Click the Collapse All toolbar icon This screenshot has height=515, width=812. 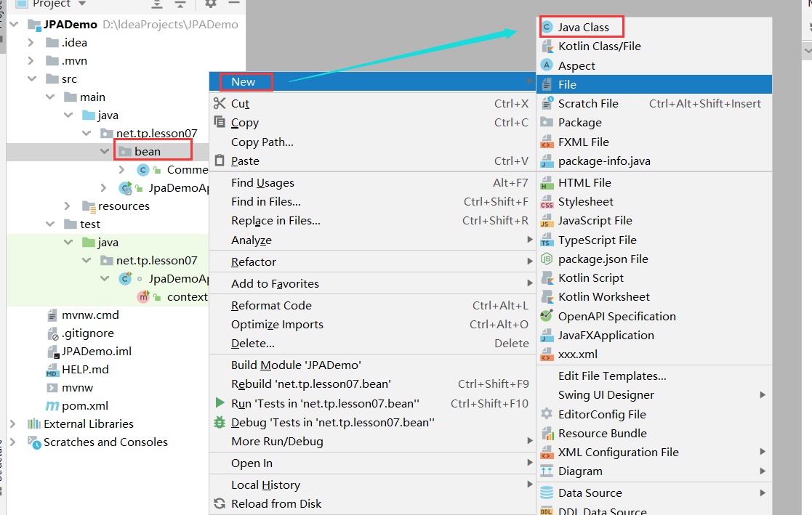coord(180,4)
